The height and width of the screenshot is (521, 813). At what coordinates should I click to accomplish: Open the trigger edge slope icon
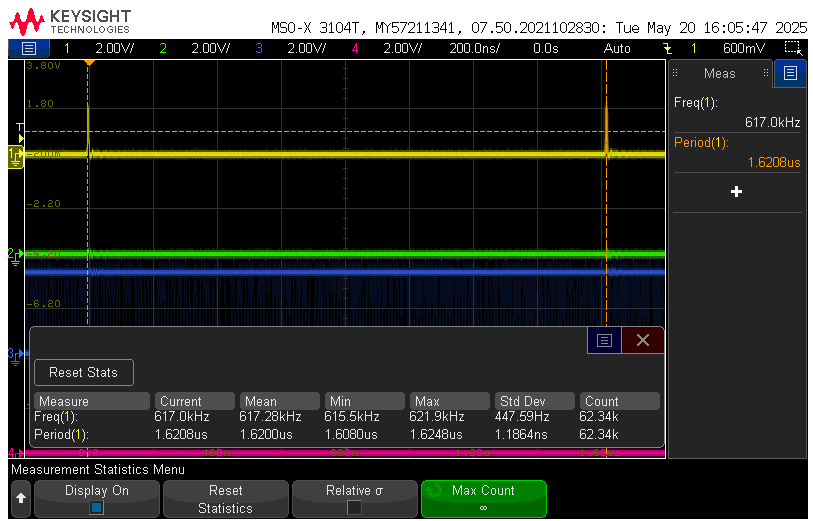click(667, 49)
